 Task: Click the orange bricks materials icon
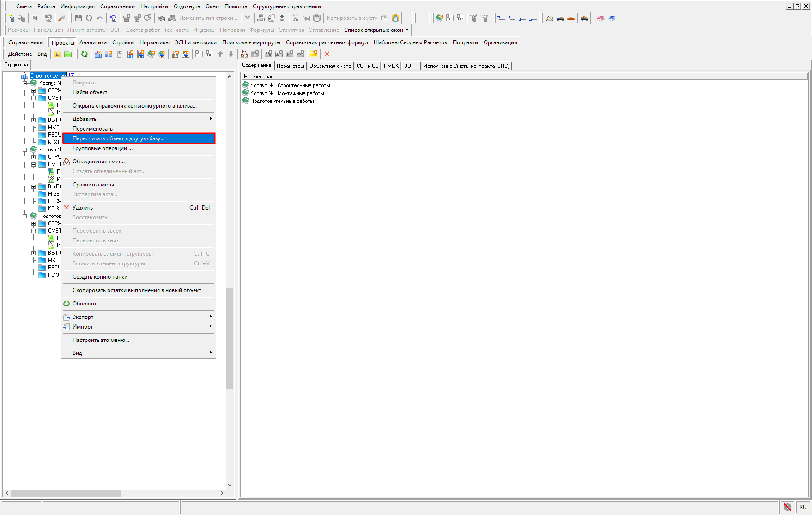571,18
